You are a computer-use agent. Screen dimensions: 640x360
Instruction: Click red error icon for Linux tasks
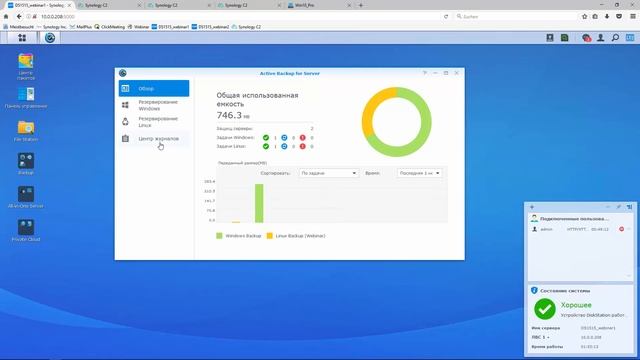tap(302, 146)
